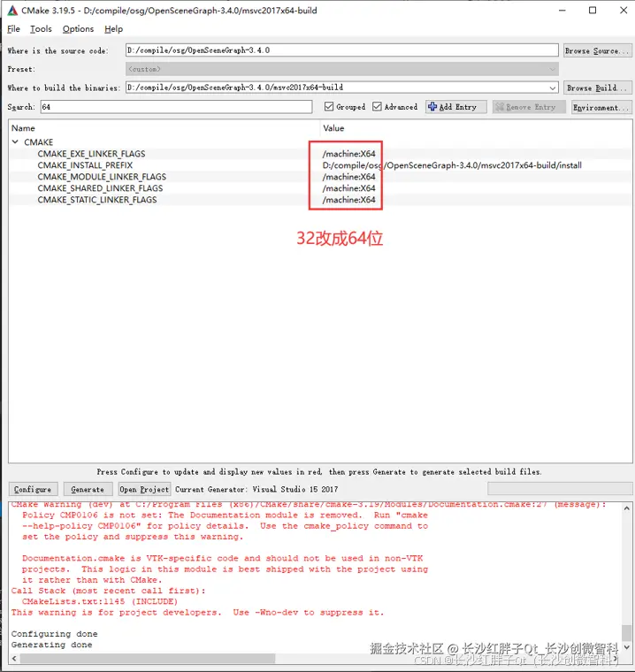Click the Generate button
Screen dimensions: 635x672
88,489
